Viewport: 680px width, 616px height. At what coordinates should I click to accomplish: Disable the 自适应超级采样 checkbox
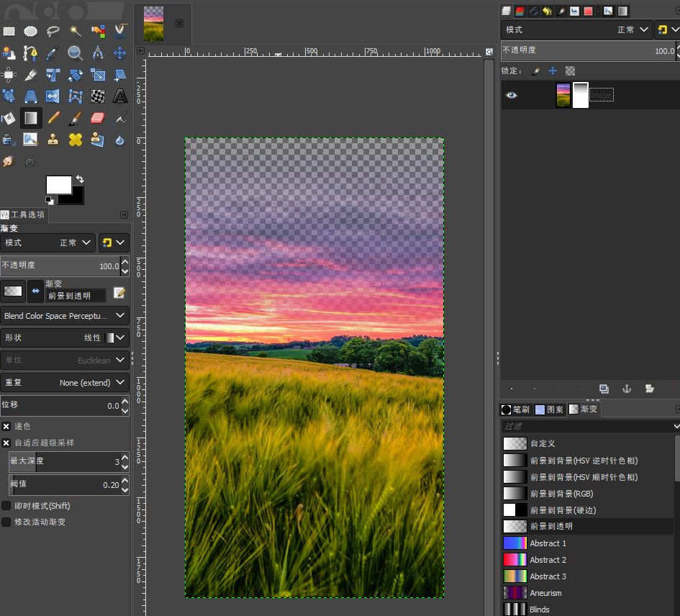[x=6, y=443]
